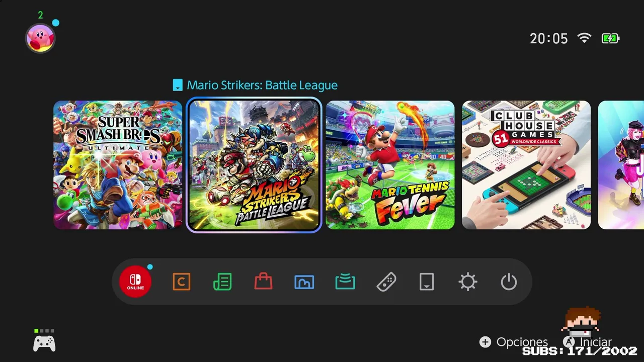This screenshot has width=644, height=362.
Task: Open System Settings gear icon
Action: (468, 282)
